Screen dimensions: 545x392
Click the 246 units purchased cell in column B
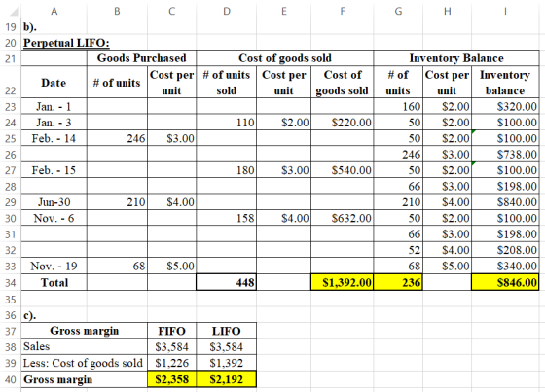point(117,138)
